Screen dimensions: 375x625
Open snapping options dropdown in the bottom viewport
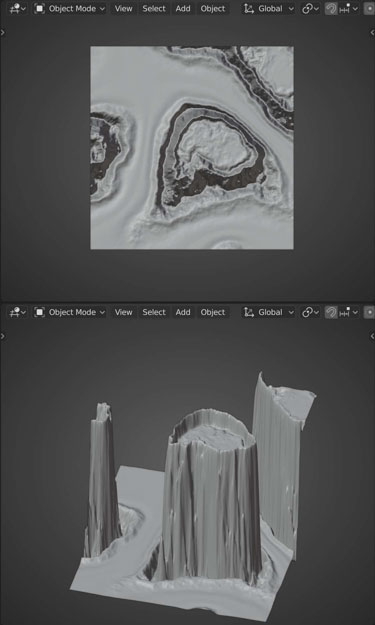tap(348, 312)
